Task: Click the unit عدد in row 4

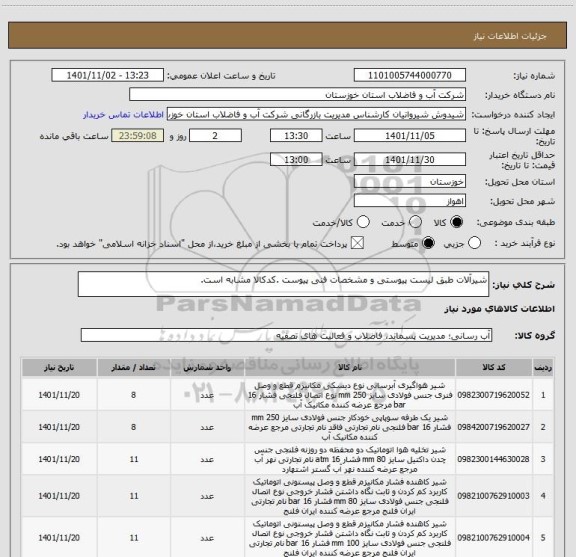Action: (207, 496)
